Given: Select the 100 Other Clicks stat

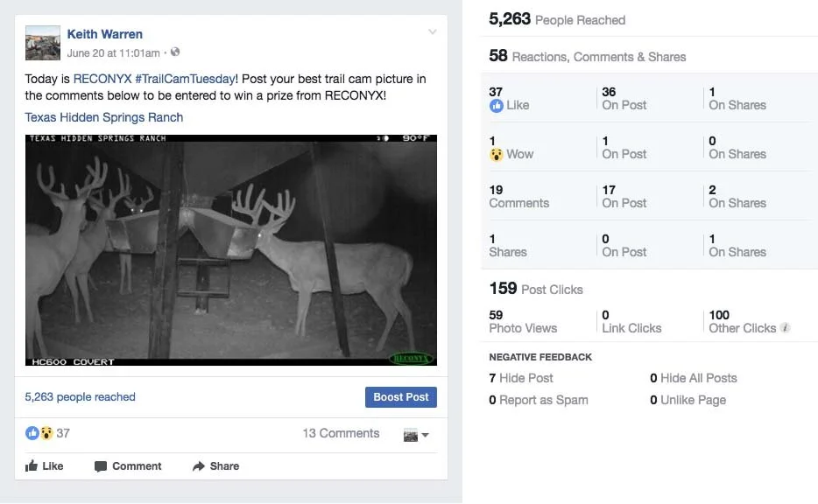Looking at the screenshot, I should click(743, 322).
